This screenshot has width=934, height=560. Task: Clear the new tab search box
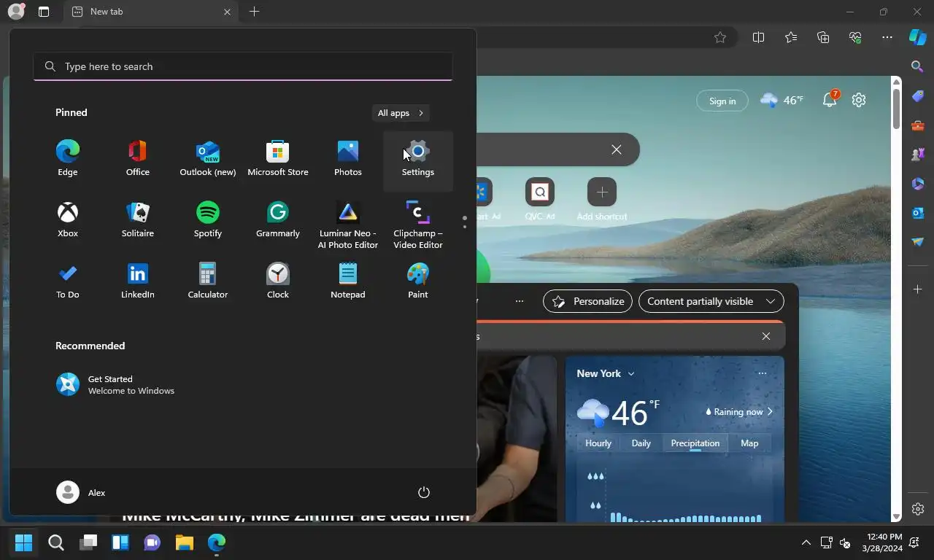(617, 149)
